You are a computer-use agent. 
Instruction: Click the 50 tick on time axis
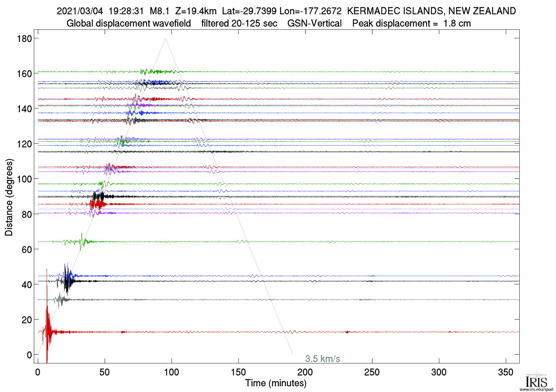click(105, 372)
